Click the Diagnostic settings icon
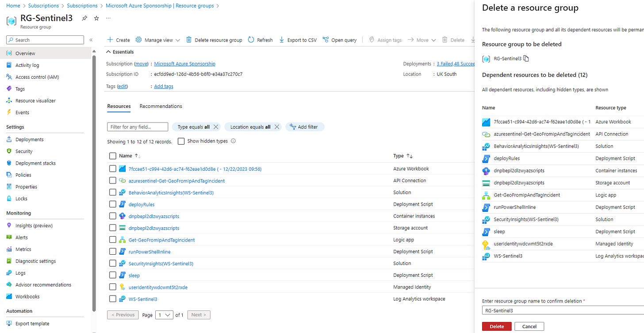The image size is (644, 333). point(9,261)
